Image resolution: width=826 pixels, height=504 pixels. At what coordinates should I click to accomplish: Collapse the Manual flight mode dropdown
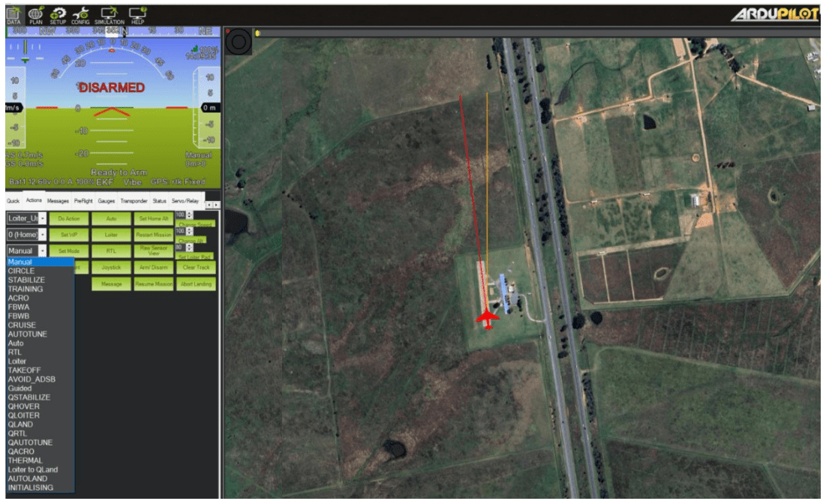(x=42, y=251)
